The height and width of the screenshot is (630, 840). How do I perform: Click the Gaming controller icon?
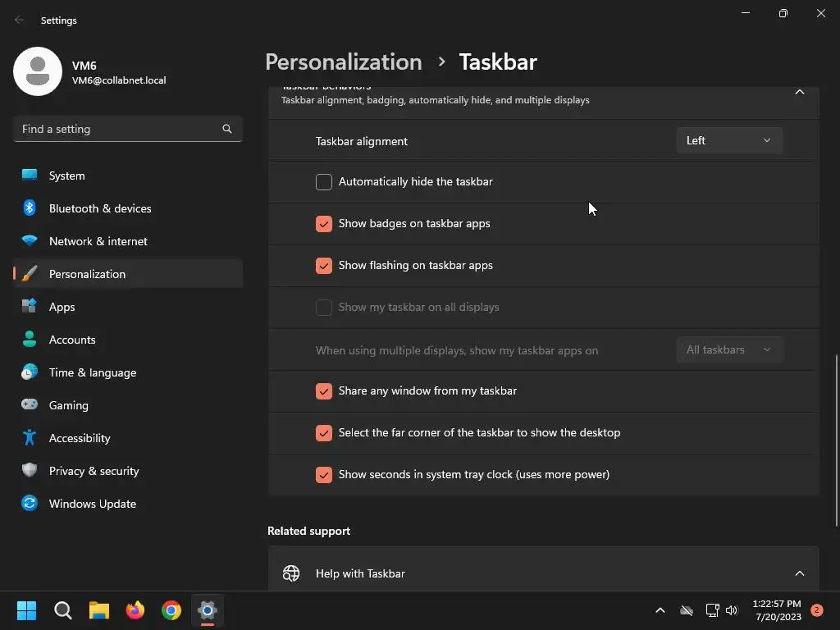coord(30,404)
